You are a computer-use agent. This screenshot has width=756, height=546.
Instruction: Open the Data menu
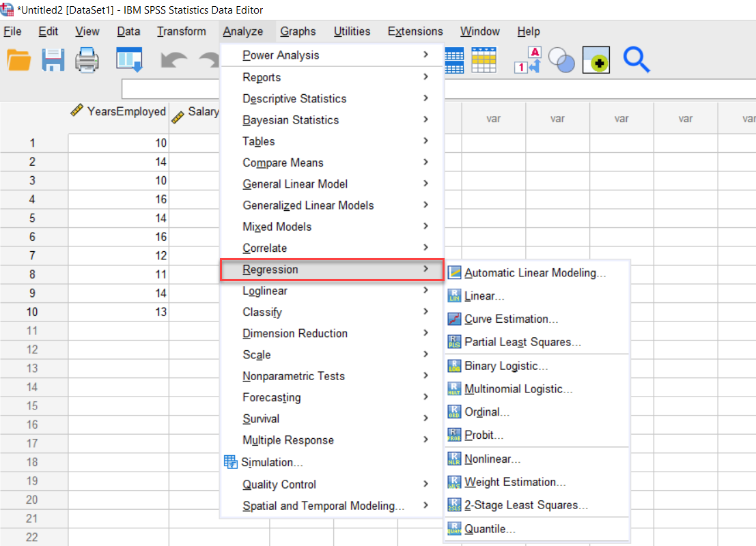click(x=128, y=31)
